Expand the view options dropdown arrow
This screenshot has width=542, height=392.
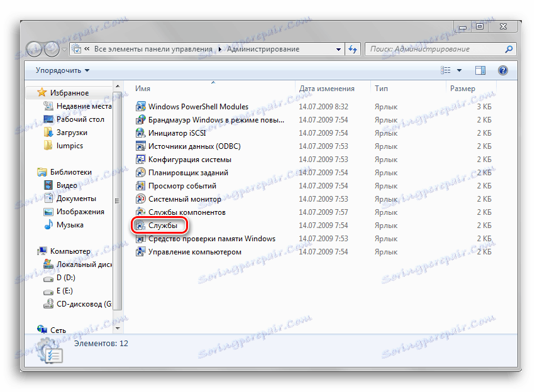[460, 70]
